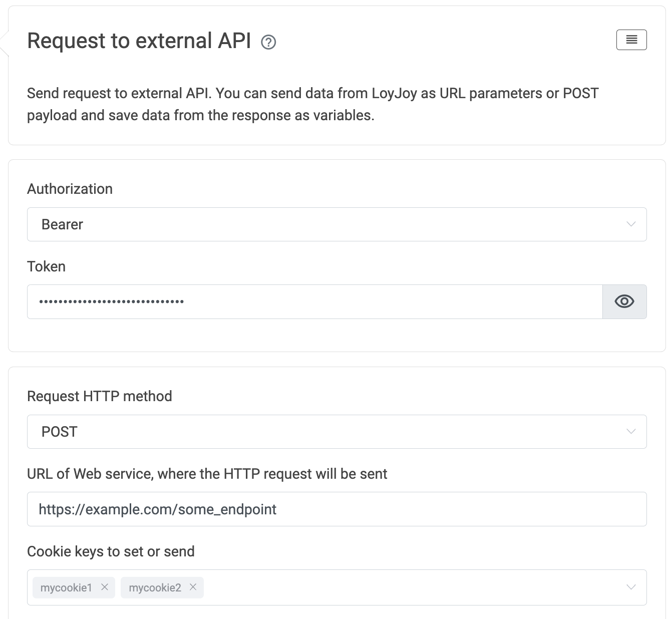
Task: Click the chevron in the POST method field
Action: 631,431
